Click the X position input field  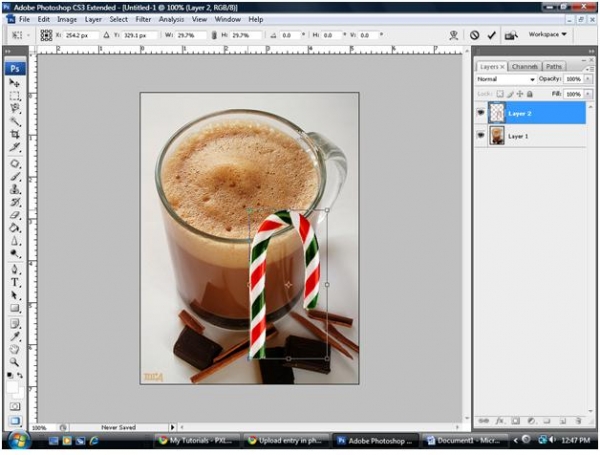tap(80, 35)
